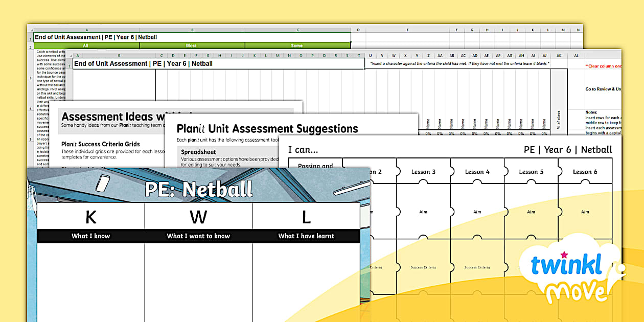Click the 'What I want to know' label

(x=198, y=236)
